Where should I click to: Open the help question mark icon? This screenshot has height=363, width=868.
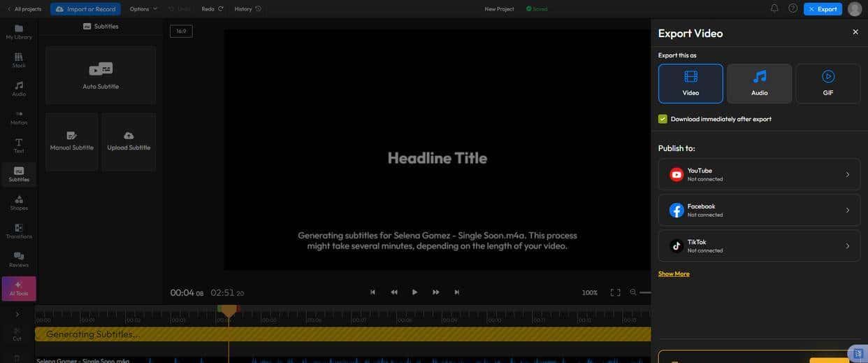tap(793, 8)
